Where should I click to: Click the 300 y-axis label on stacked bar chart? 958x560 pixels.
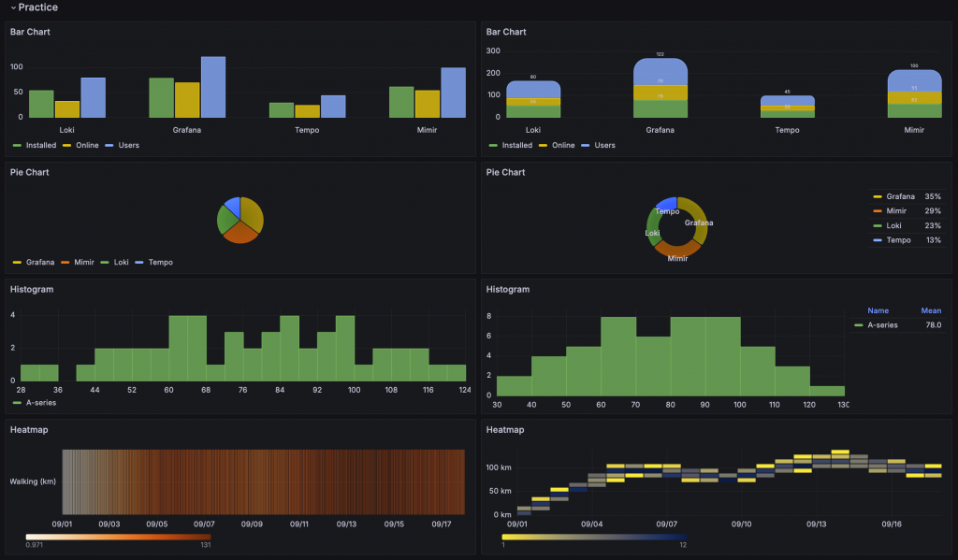[x=493, y=50]
